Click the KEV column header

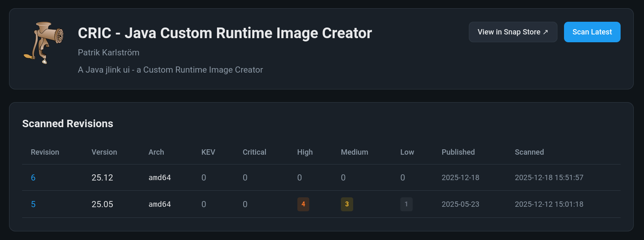[x=208, y=152]
